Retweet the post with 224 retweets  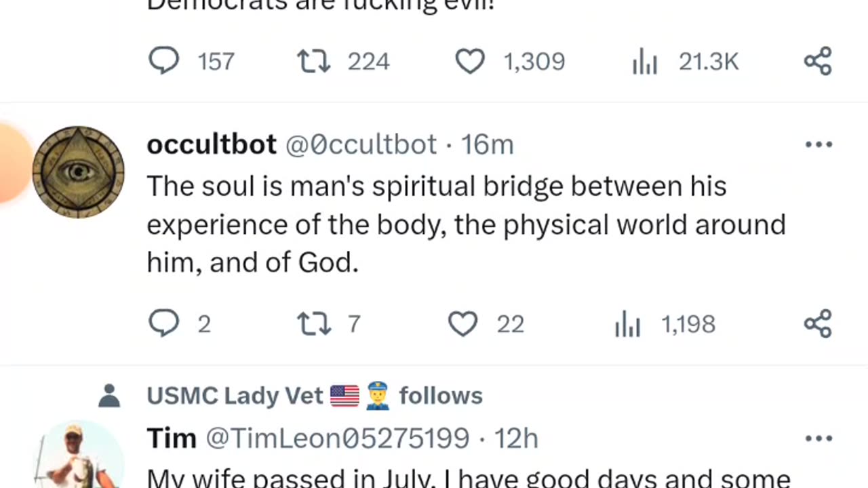314,61
